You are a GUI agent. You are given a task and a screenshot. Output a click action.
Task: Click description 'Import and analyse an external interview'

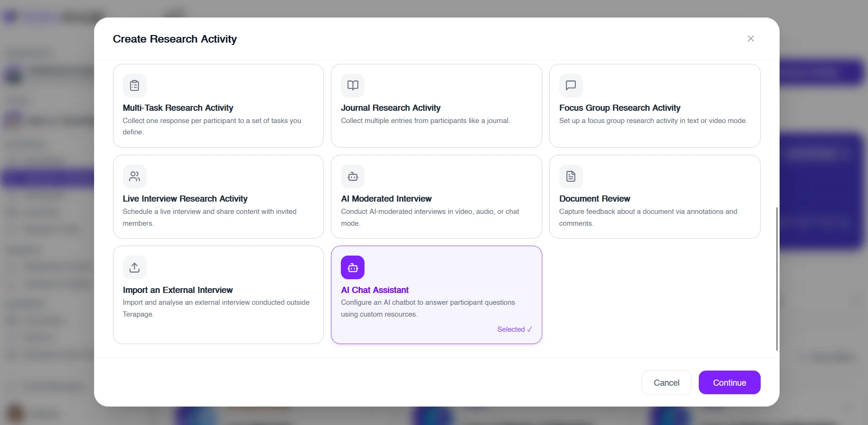(x=216, y=308)
